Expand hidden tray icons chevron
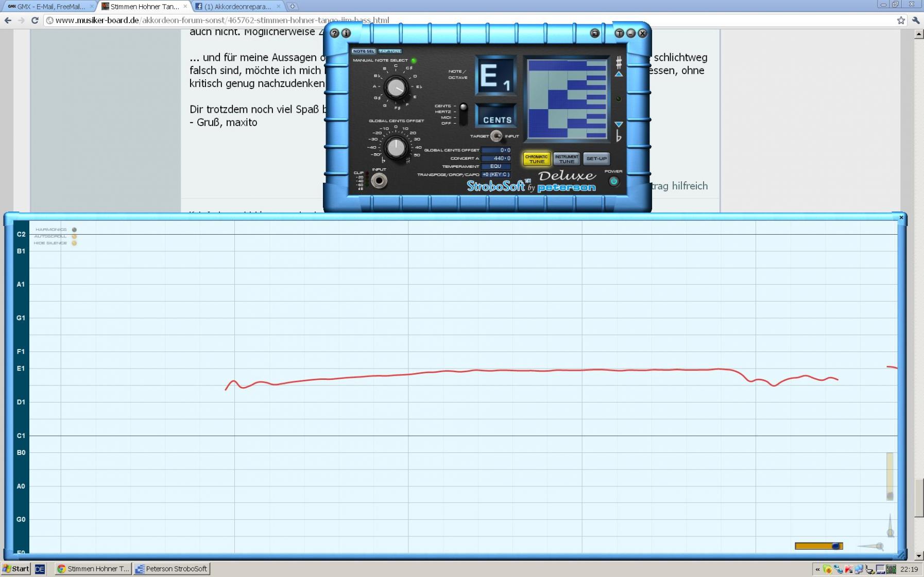The image size is (924, 577). pos(817,569)
